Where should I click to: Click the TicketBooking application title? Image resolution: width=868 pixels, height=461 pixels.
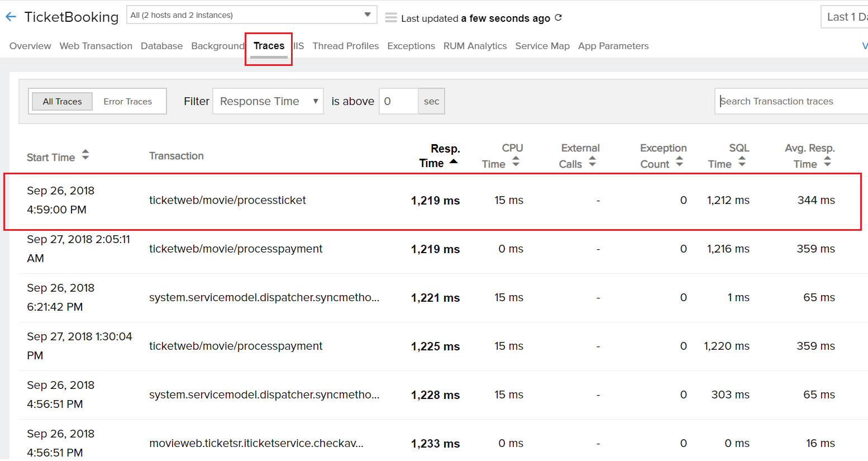tap(71, 17)
